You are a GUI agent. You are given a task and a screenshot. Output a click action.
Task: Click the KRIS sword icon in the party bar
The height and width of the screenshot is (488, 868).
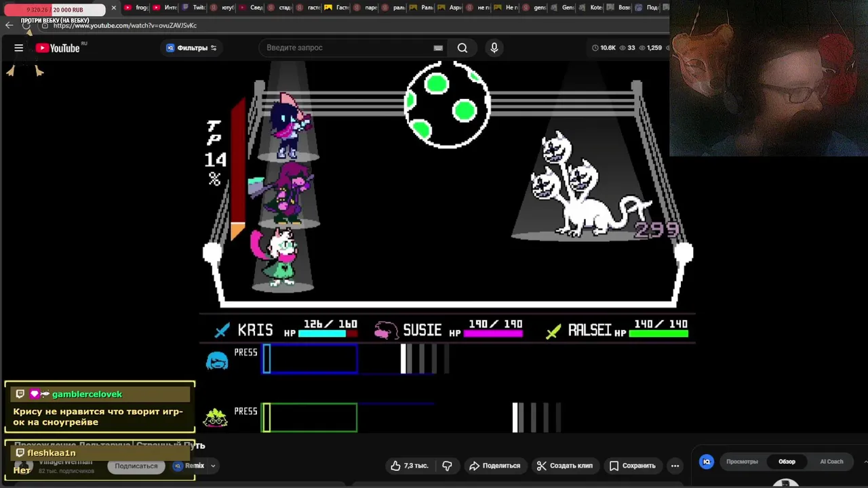pyautogui.click(x=222, y=331)
